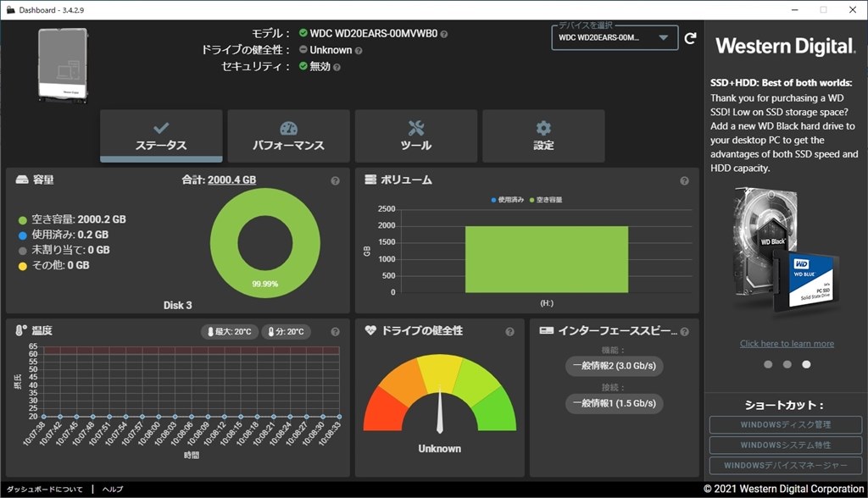Open the help icon for インターフェーススピード

pos(685,331)
